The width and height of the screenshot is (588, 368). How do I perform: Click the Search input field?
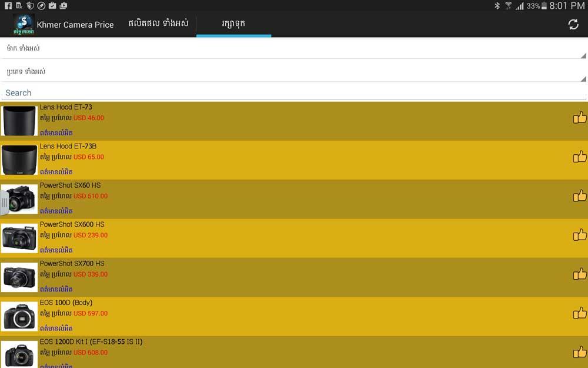[x=294, y=93]
